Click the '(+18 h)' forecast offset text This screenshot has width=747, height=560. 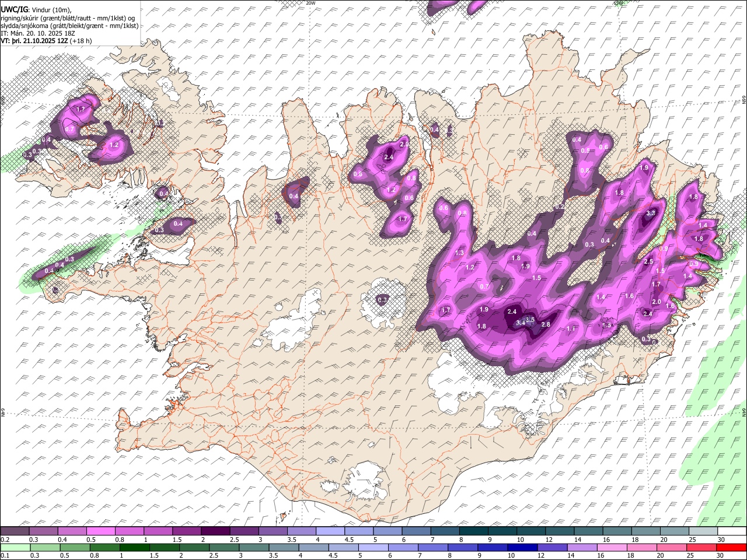tap(81, 41)
